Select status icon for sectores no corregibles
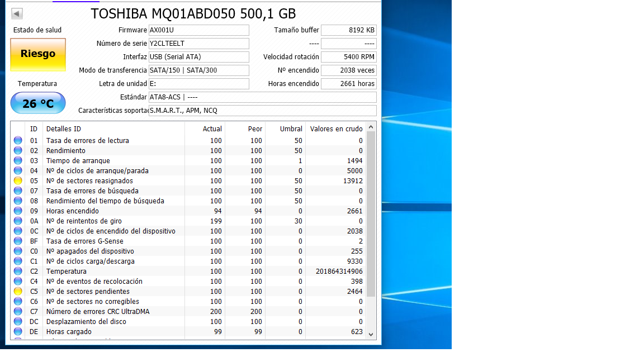Image resolution: width=644 pixels, height=362 pixels. pyautogui.click(x=18, y=301)
